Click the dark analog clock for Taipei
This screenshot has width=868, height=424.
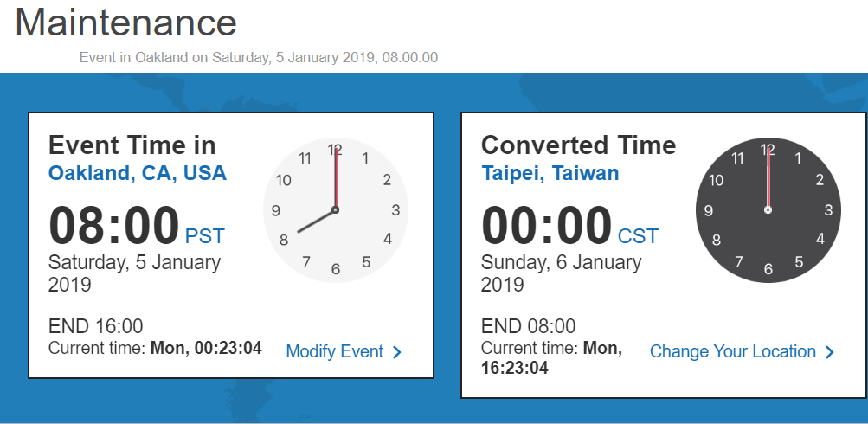(768, 209)
